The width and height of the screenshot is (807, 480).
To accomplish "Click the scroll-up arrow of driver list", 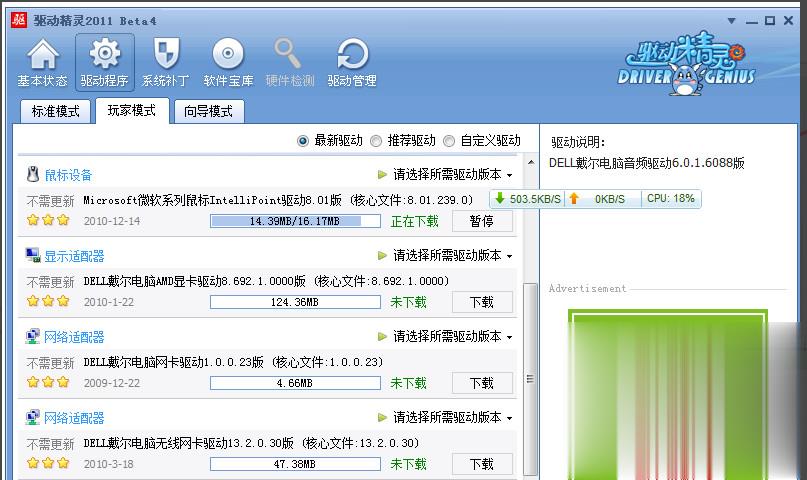I will click(x=531, y=163).
